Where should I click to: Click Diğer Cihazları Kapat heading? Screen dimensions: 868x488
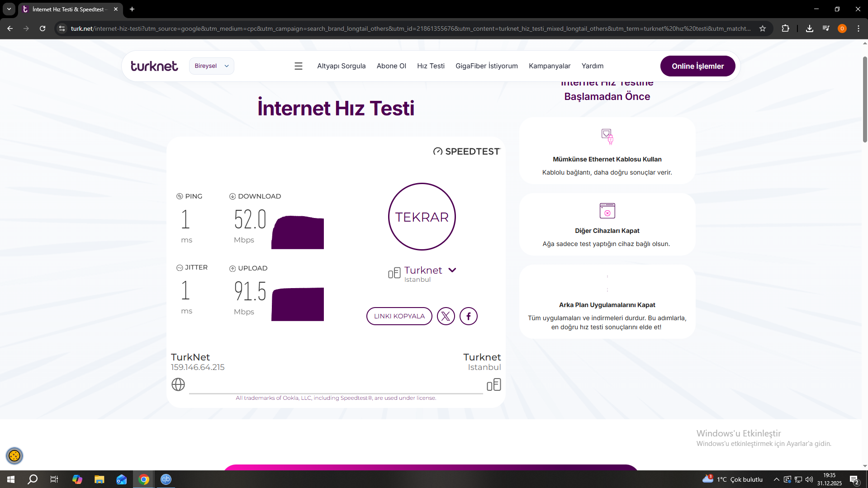coord(607,231)
